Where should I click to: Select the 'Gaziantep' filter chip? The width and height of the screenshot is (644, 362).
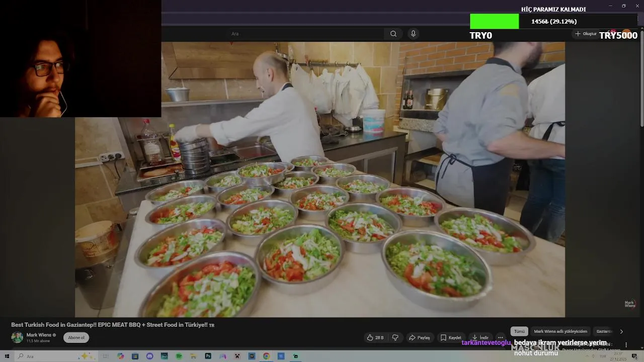pos(604,331)
